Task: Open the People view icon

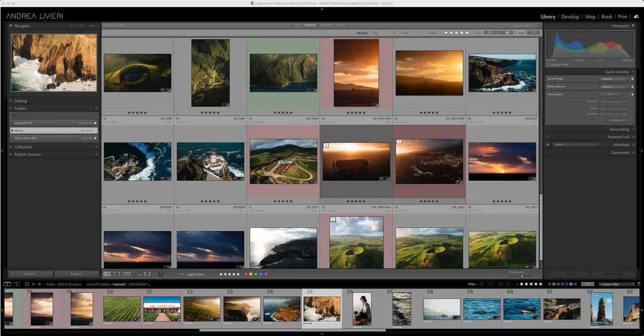Action: (x=148, y=274)
